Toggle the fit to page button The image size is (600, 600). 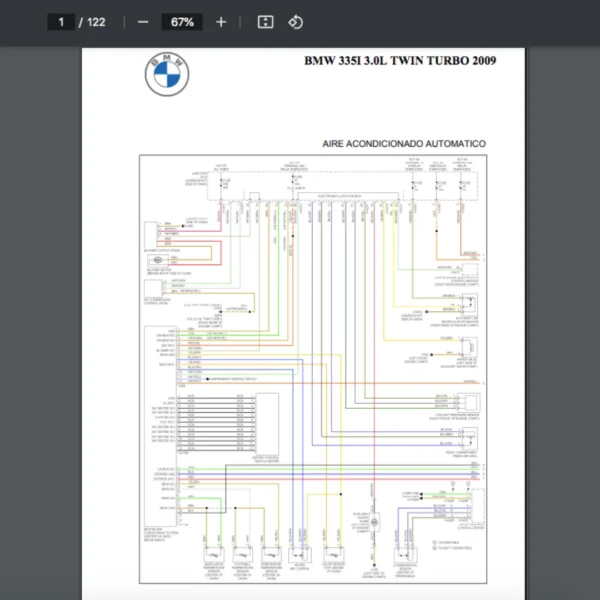[x=265, y=22]
